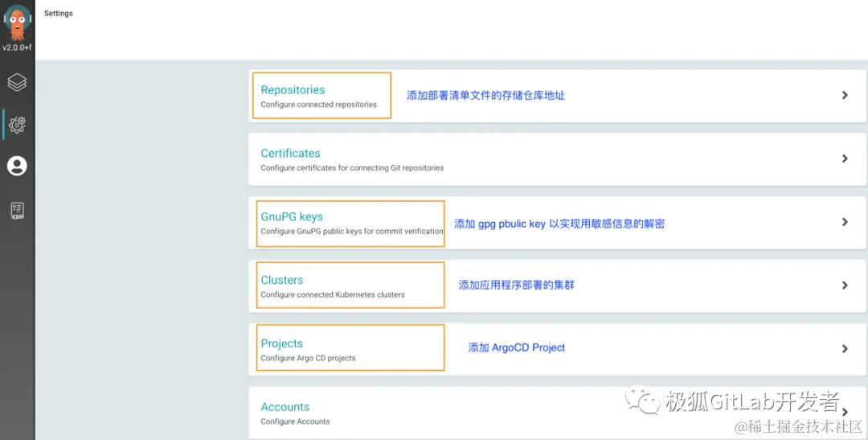Expand the Certificates row chevron
The width and height of the screenshot is (868, 440).
point(845,158)
